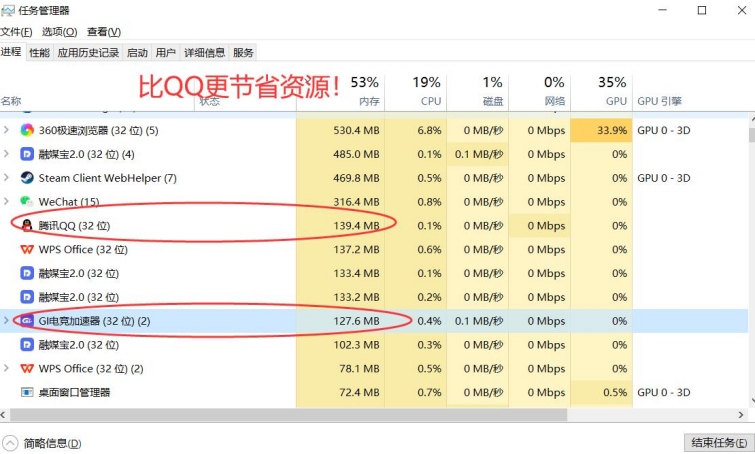Sort by GPU 引擎 column header

[x=660, y=101]
